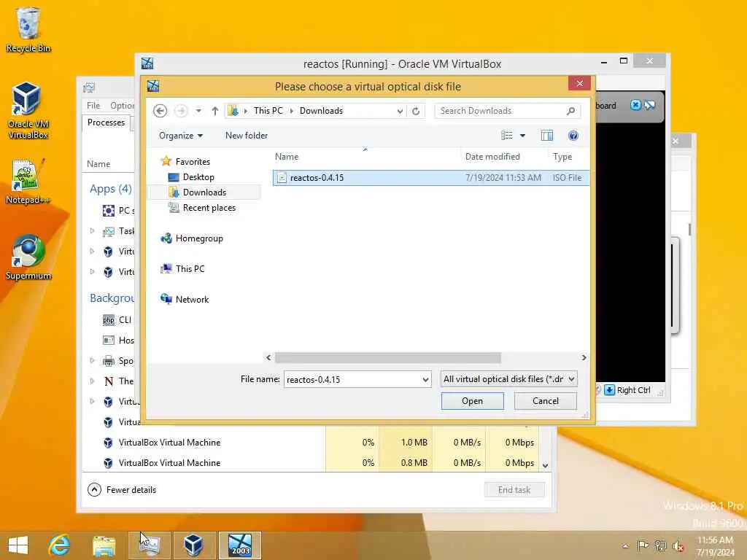747x560 pixels.
Task: Click the Open button
Action: pyautogui.click(x=472, y=401)
